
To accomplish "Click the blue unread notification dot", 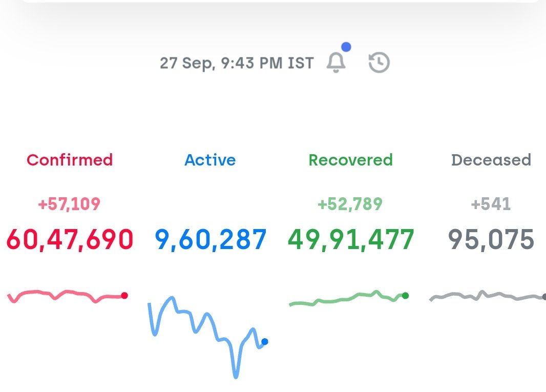I will pyautogui.click(x=347, y=46).
